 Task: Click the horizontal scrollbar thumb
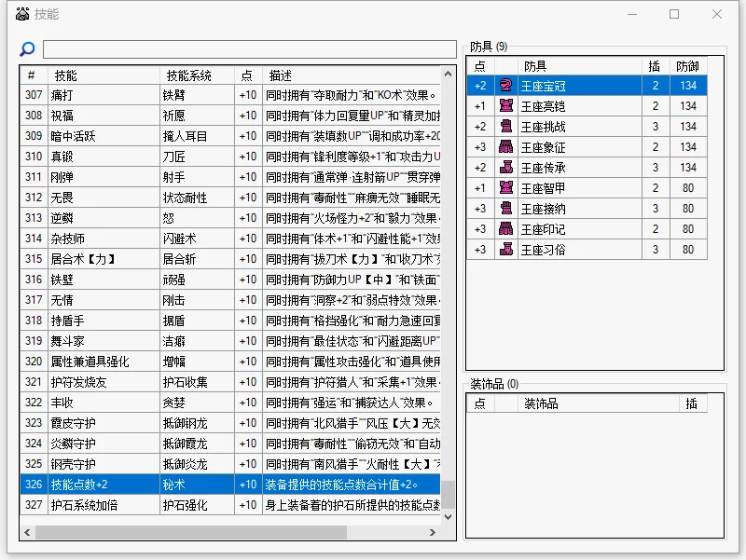(x=191, y=532)
